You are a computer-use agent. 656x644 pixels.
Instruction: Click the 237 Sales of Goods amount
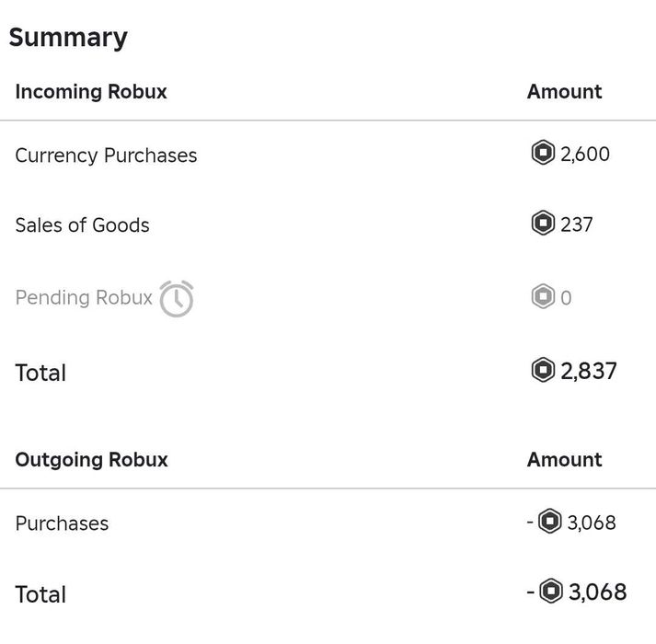[577, 224]
